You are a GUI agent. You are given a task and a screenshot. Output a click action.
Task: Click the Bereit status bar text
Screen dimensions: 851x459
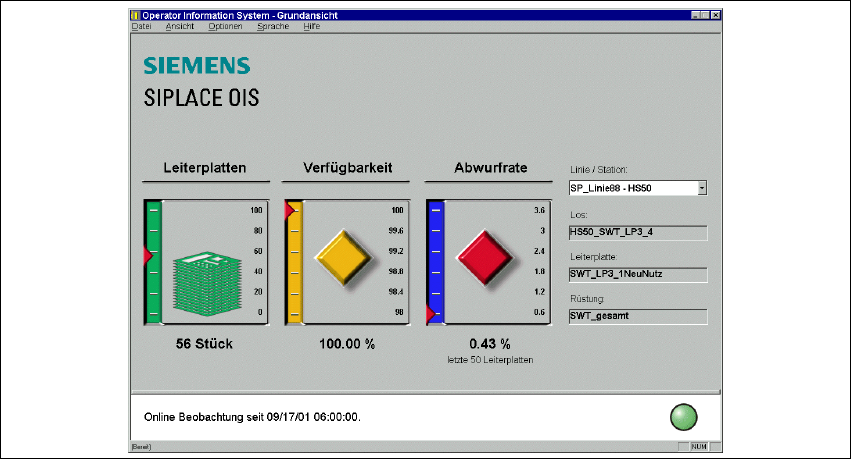pos(141,447)
